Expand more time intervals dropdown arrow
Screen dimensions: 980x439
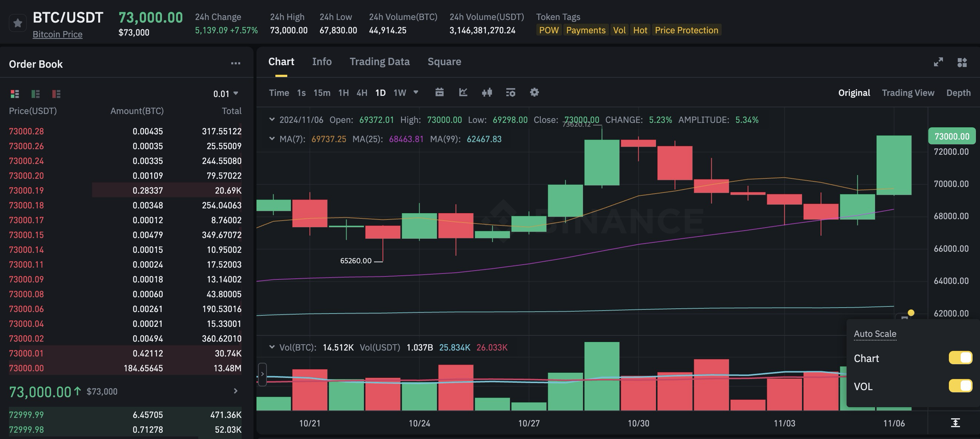point(416,93)
